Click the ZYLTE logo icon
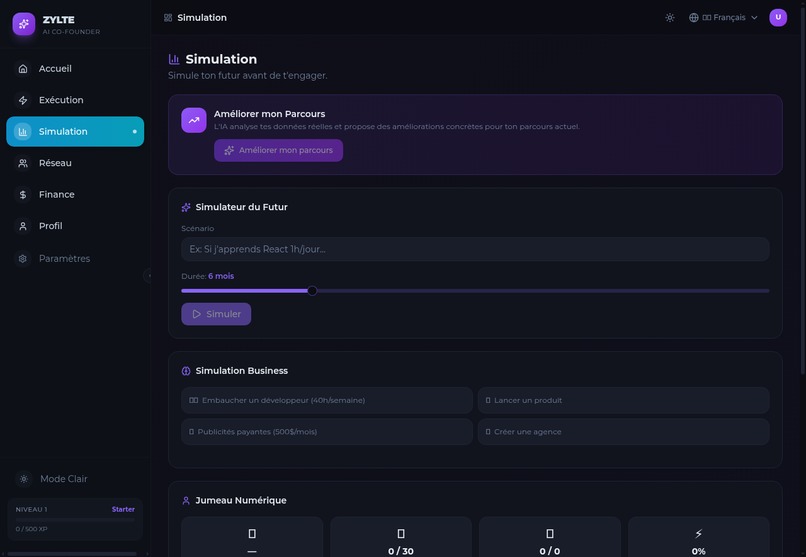 coord(24,24)
